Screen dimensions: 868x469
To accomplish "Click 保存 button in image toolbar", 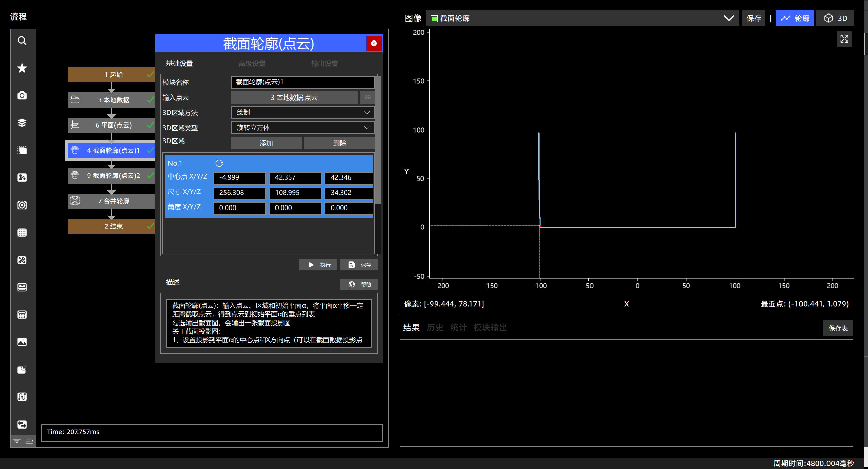I will 754,18.
